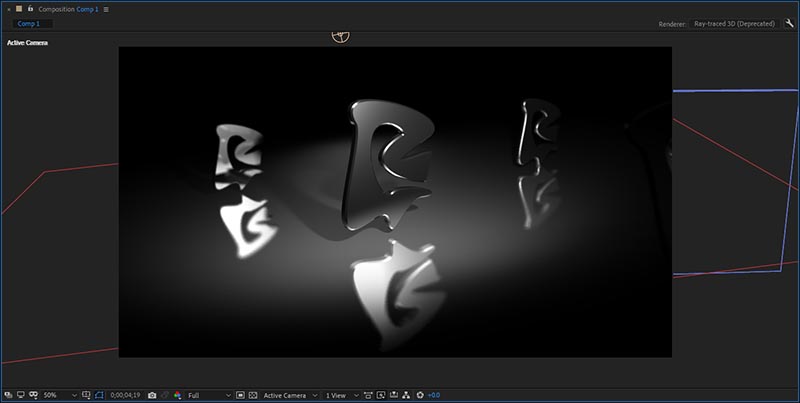
Task: Open the Timeline panel icon
Action: click(x=394, y=395)
